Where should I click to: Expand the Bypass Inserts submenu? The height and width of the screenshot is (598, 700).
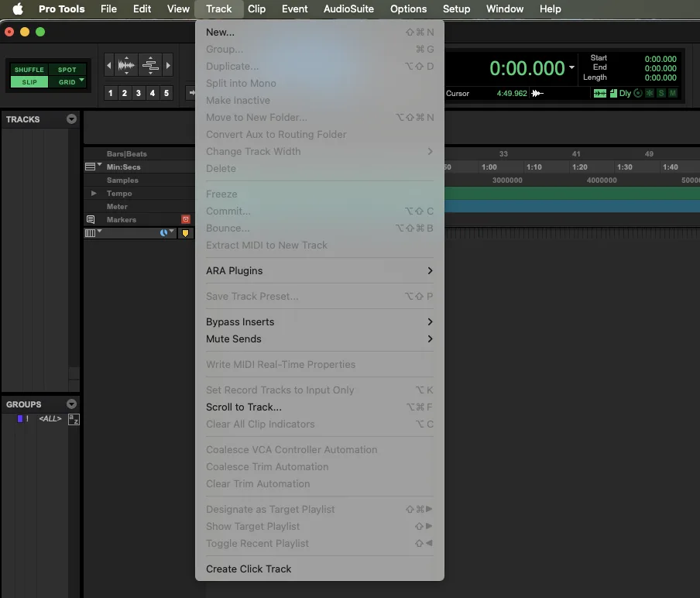[x=320, y=322]
